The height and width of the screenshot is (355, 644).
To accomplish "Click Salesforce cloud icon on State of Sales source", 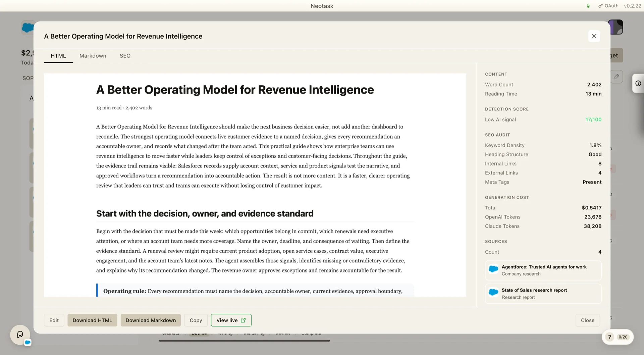I will click(493, 292).
